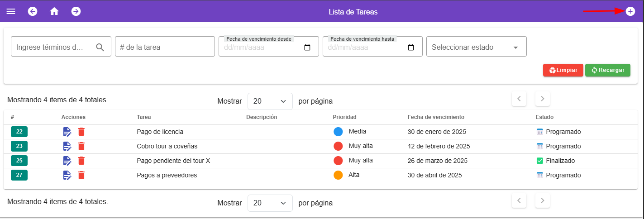Delete the task Cobro tour a coveñas
This screenshot has width=644, height=219.
pyautogui.click(x=81, y=146)
